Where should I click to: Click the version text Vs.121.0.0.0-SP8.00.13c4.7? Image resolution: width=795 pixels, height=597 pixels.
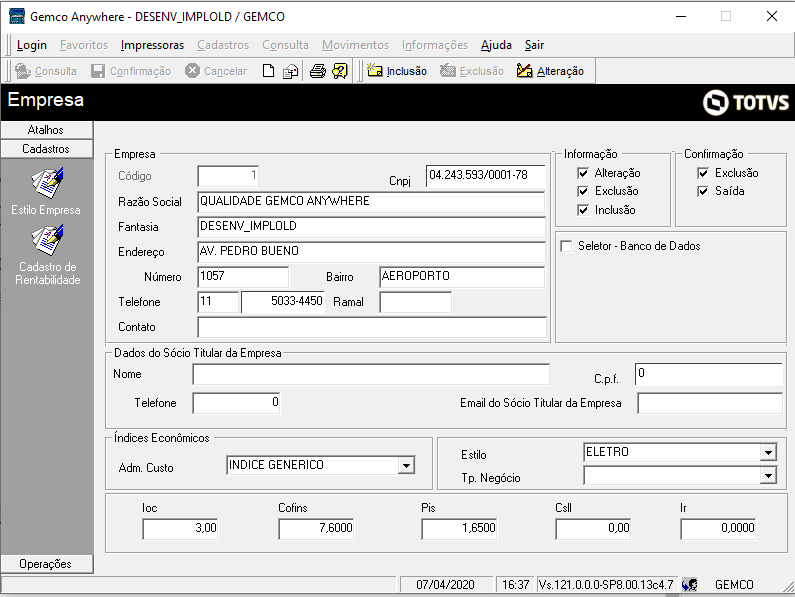[606, 585]
